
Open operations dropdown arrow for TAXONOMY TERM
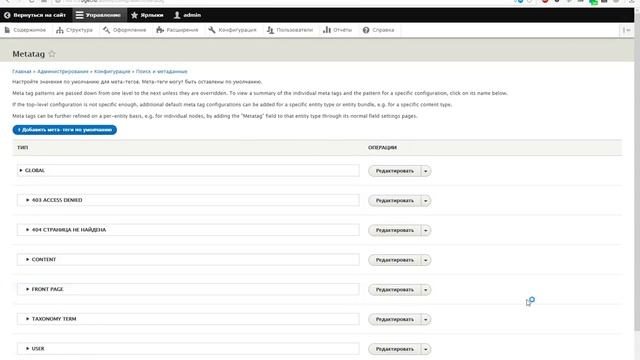tap(426, 320)
